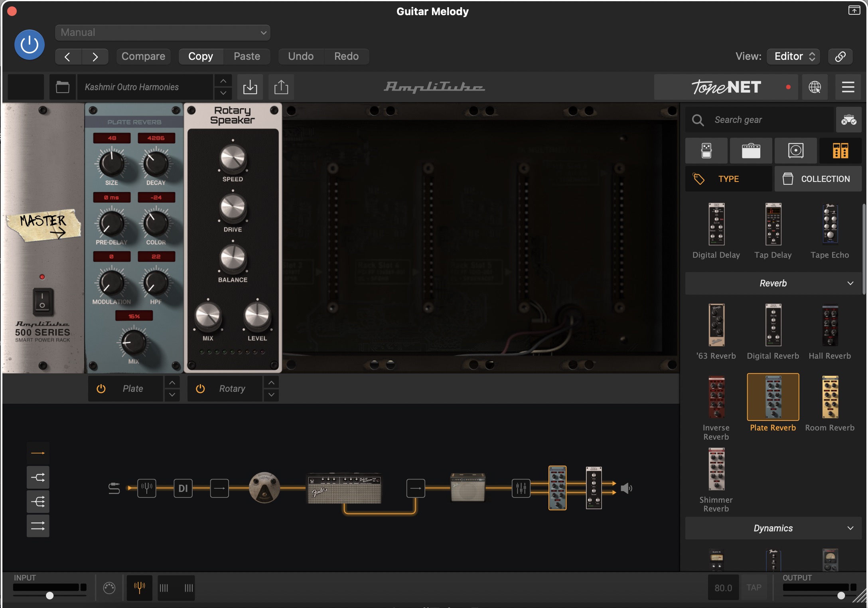
Task: Click the globe web icon
Action: pos(815,87)
